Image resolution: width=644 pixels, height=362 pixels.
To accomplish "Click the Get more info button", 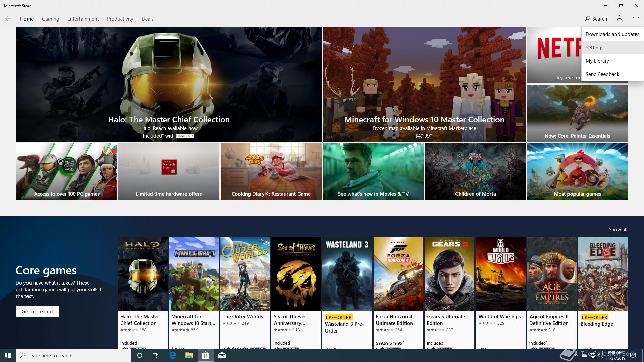I will point(37,311).
